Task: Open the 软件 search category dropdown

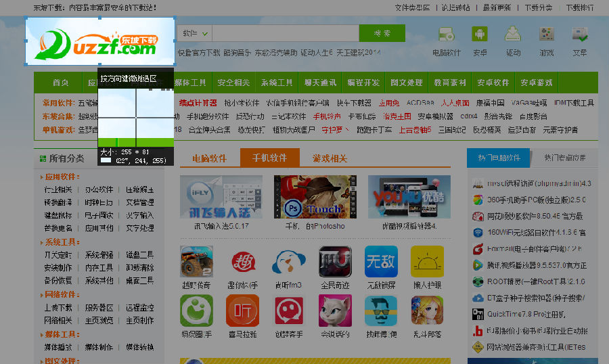Action: coord(195,33)
